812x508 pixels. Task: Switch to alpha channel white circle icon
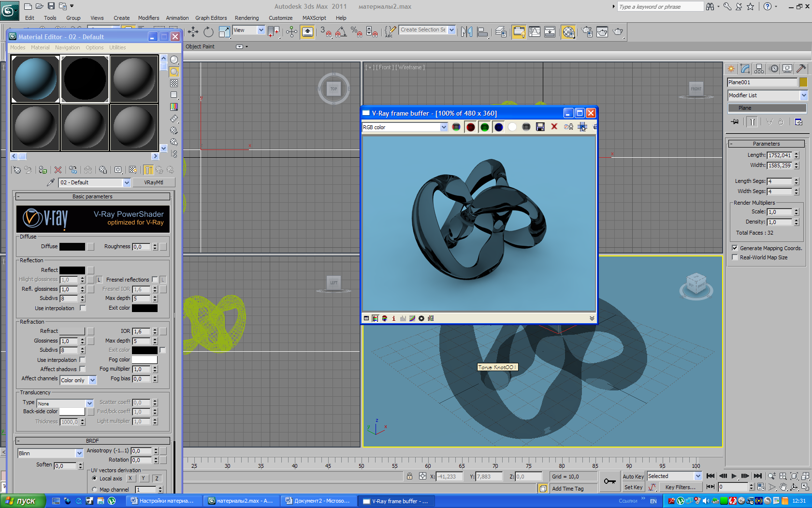tap(512, 127)
